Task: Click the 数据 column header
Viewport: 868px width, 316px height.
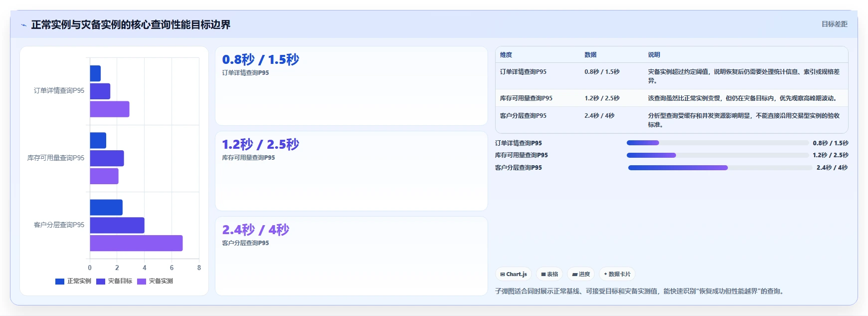Action: point(591,55)
